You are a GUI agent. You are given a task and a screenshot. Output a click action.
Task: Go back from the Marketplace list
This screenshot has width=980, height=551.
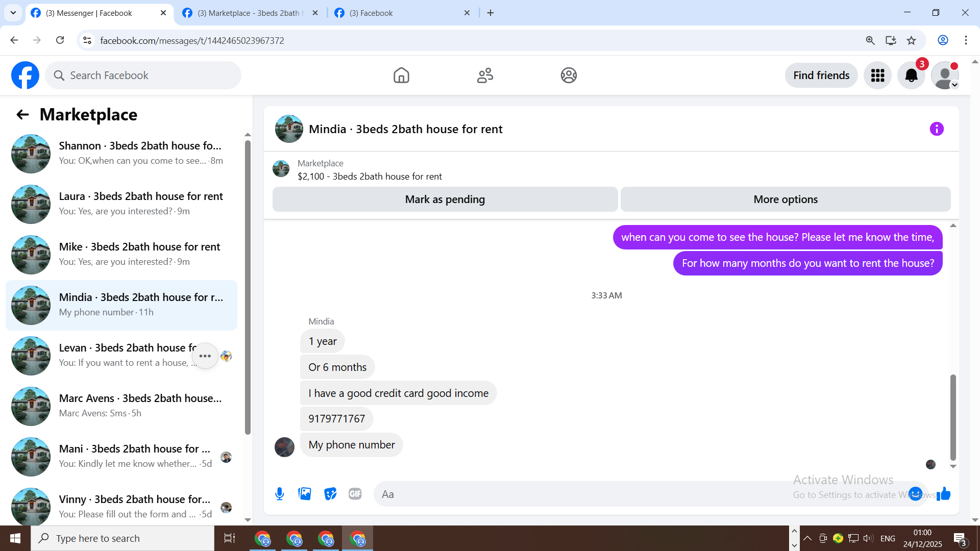click(22, 115)
